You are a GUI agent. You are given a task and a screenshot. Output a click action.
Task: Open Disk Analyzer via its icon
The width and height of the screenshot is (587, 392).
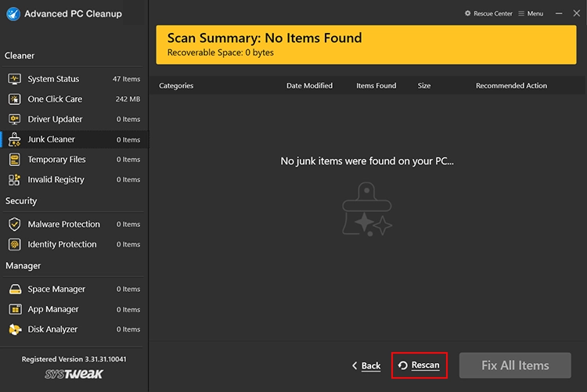[x=14, y=329]
